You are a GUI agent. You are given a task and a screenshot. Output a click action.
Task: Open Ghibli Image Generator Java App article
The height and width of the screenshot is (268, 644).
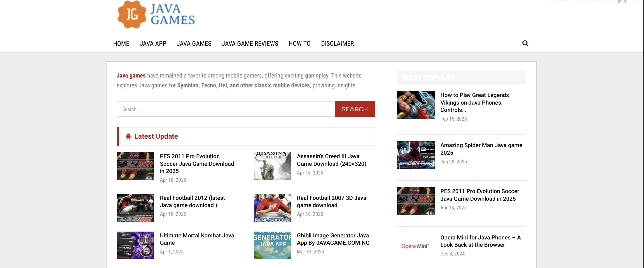click(333, 239)
